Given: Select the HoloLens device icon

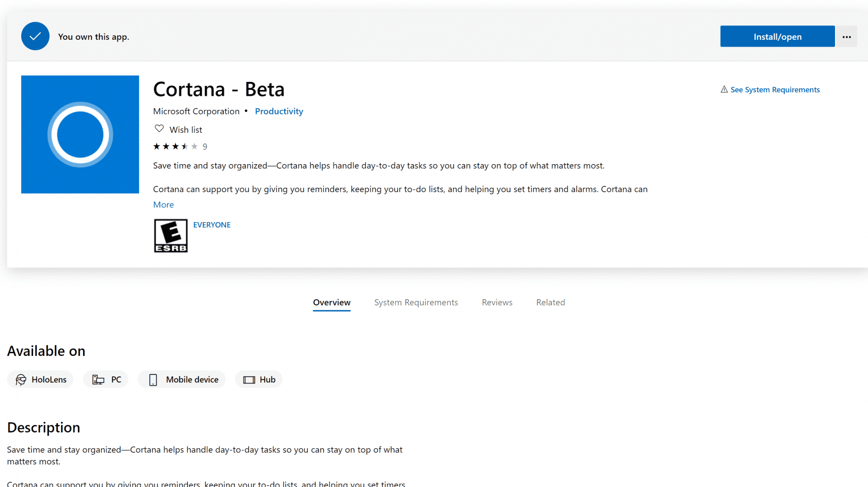Looking at the screenshot, I should pyautogui.click(x=21, y=379).
